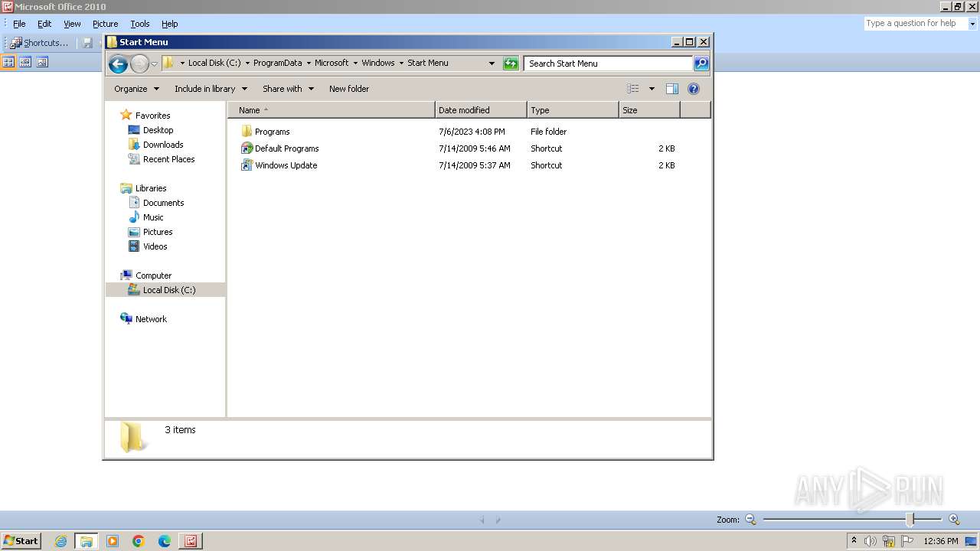Open the Edit menu in Office

pyautogui.click(x=44, y=24)
